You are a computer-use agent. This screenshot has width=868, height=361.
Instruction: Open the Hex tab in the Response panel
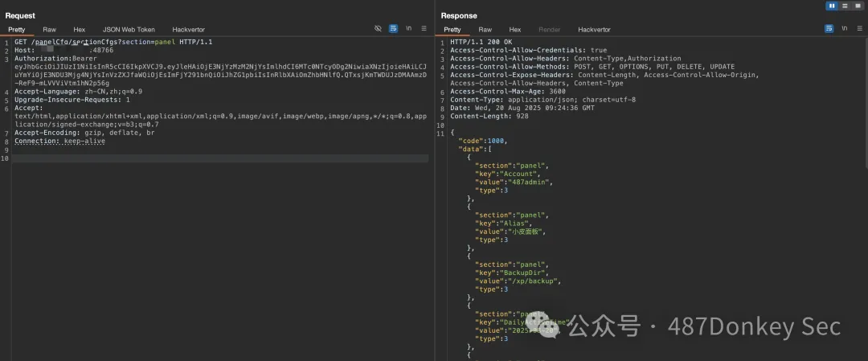514,29
